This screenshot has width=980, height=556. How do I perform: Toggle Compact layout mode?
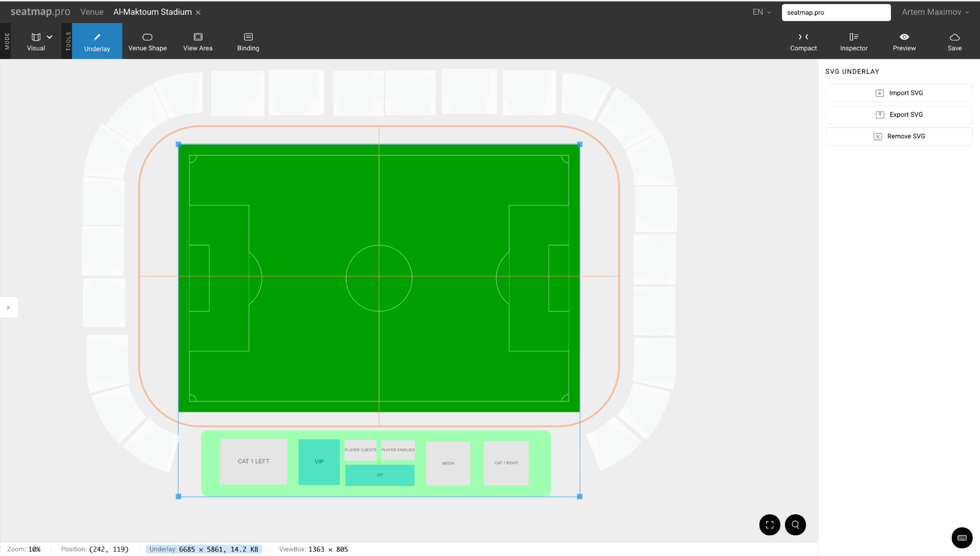pyautogui.click(x=803, y=41)
